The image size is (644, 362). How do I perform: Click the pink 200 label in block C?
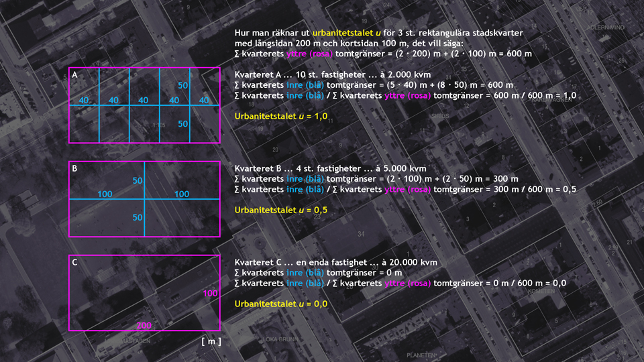[144, 325]
